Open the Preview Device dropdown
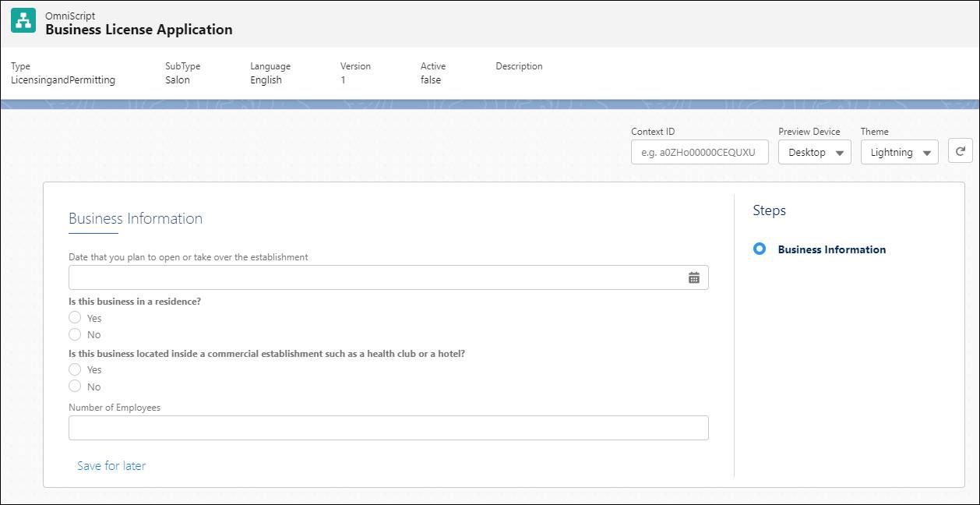 tap(814, 152)
